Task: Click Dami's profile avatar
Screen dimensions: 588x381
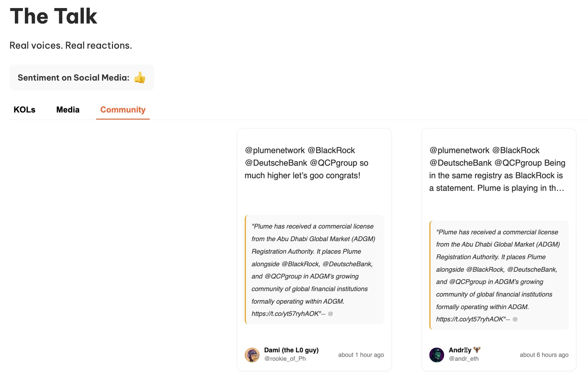Action: [x=252, y=355]
